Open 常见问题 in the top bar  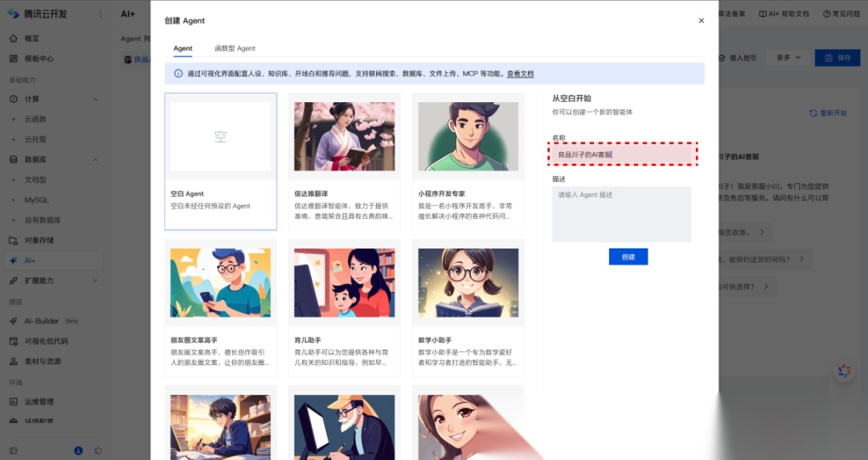point(841,14)
